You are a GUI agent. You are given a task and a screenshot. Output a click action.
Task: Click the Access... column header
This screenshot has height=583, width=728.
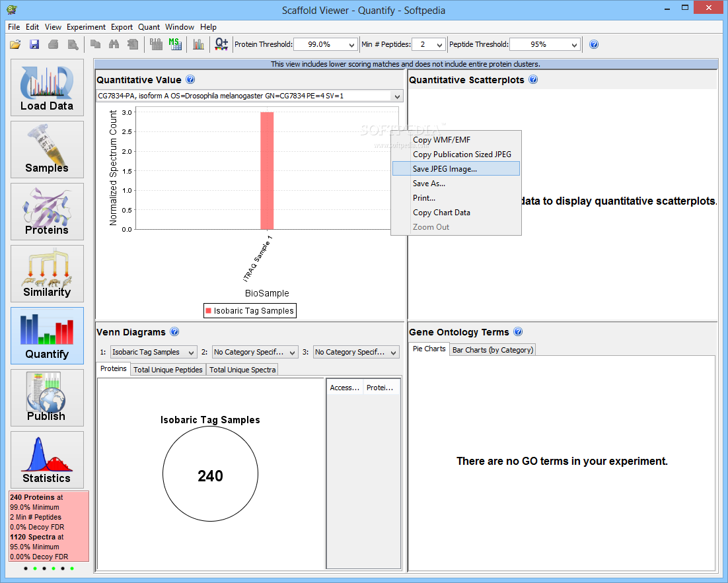pos(344,388)
